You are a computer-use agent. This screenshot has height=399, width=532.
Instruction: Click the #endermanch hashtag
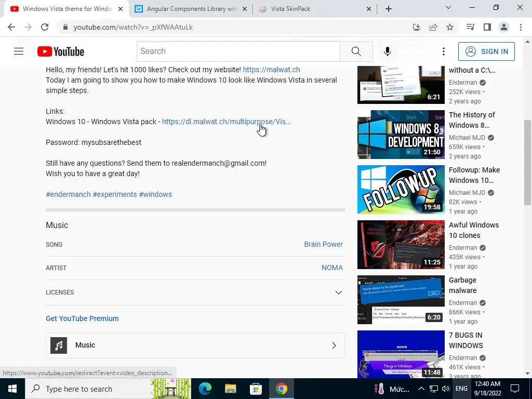[68, 194]
